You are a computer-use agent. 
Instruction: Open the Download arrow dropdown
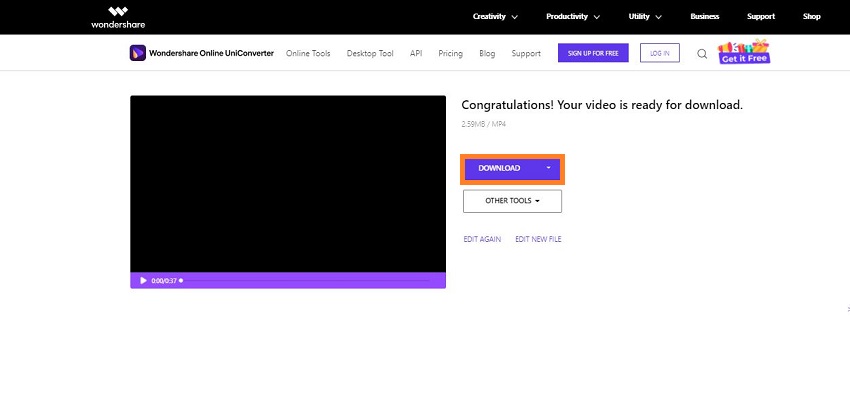[x=548, y=168]
